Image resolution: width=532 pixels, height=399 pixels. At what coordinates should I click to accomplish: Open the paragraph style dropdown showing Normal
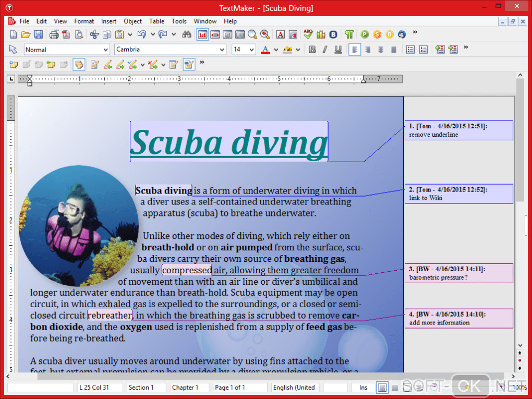(66, 50)
